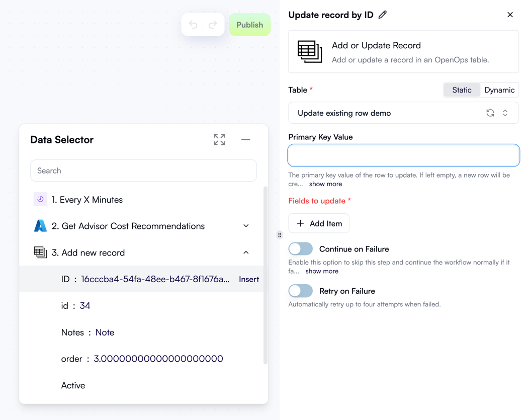
Task: Select the Azure Advisor Cost Recommendations step icon
Action: [x=40, y=226]
